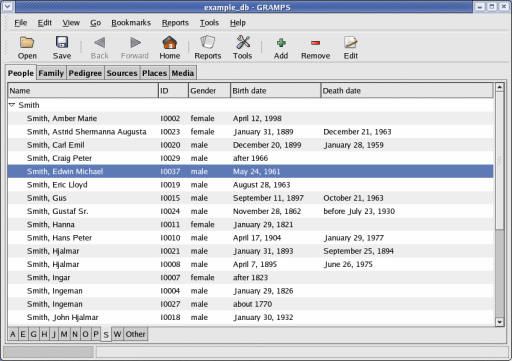Open the Tools wrench icon

coord(243,42)
